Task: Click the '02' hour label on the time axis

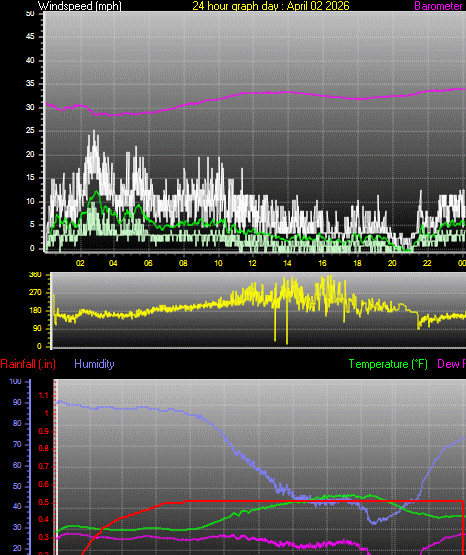Action: coord(80,263)
